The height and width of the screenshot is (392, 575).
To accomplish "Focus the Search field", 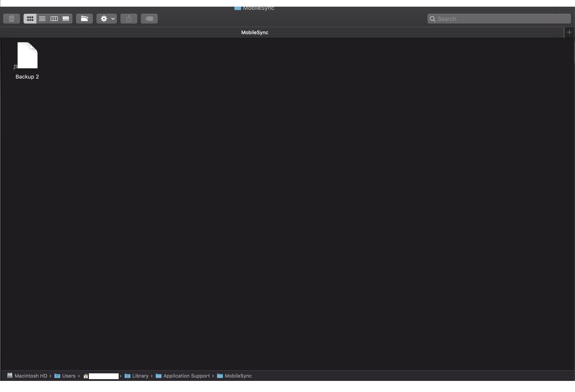I will 502,19.
